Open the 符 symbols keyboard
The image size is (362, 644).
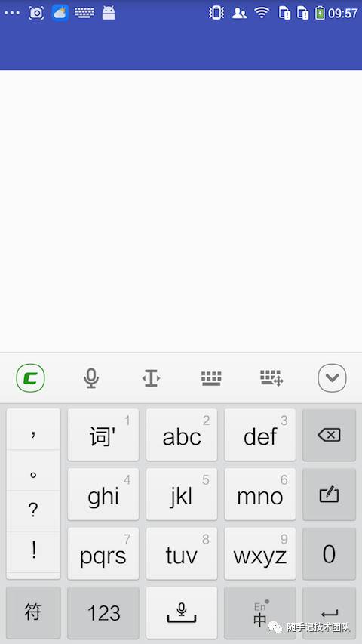point(33,613)
